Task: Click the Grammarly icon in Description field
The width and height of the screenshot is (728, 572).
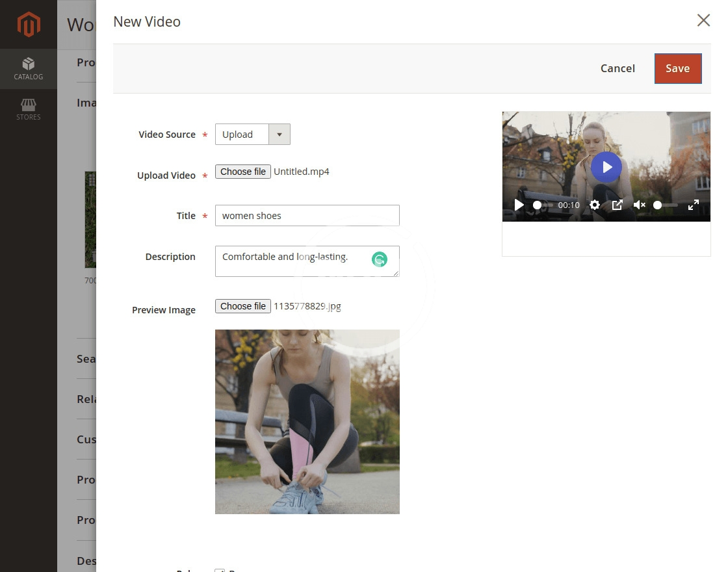Action: click(x=379, y=260)
